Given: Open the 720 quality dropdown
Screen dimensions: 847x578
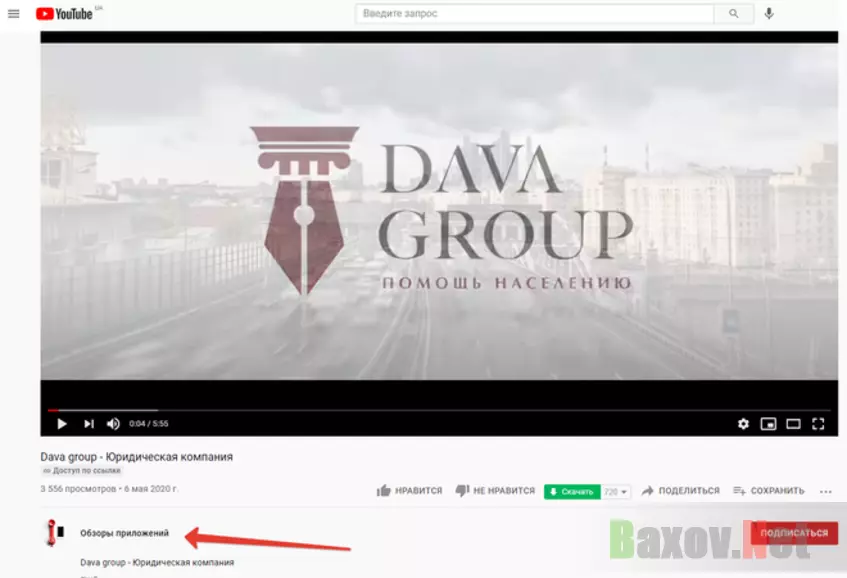Looking at the screenshot, I should (616, 492).
